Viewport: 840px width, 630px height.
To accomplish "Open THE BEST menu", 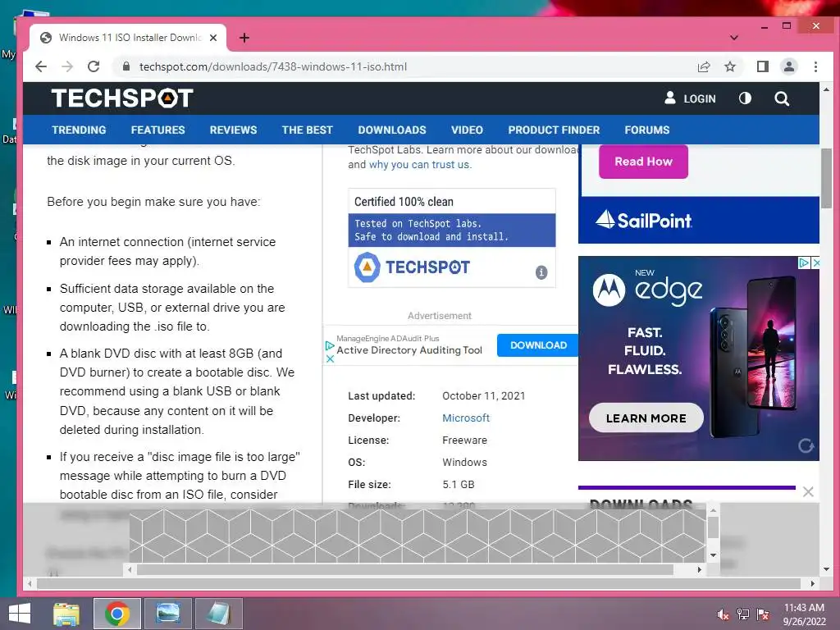I will click(x=307, y=130).
